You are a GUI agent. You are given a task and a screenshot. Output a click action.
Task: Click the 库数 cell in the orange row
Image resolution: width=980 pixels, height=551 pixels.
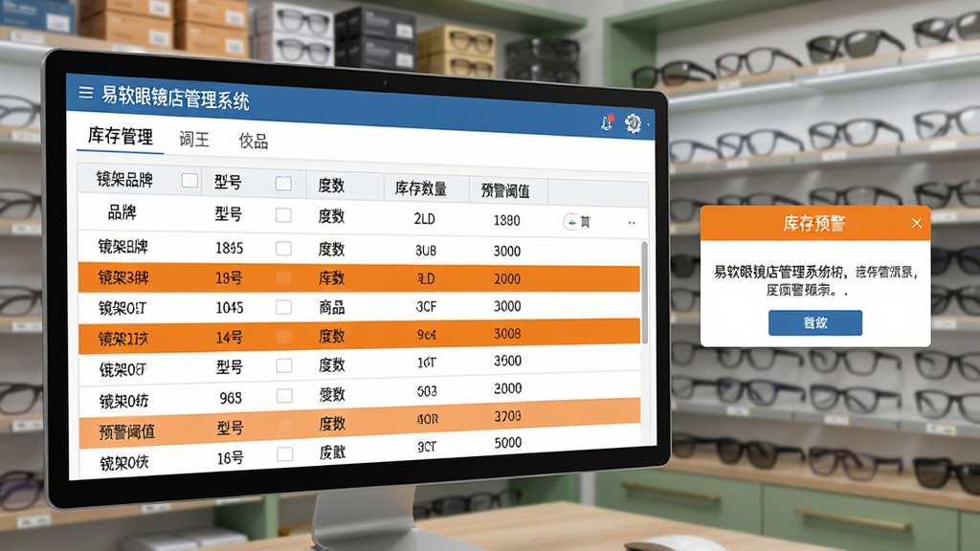332,278
